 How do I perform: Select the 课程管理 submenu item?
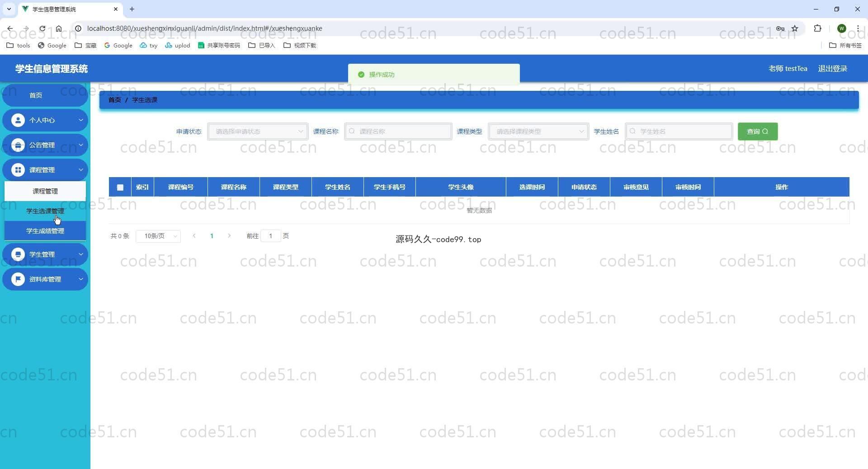[x=45, y=191]
